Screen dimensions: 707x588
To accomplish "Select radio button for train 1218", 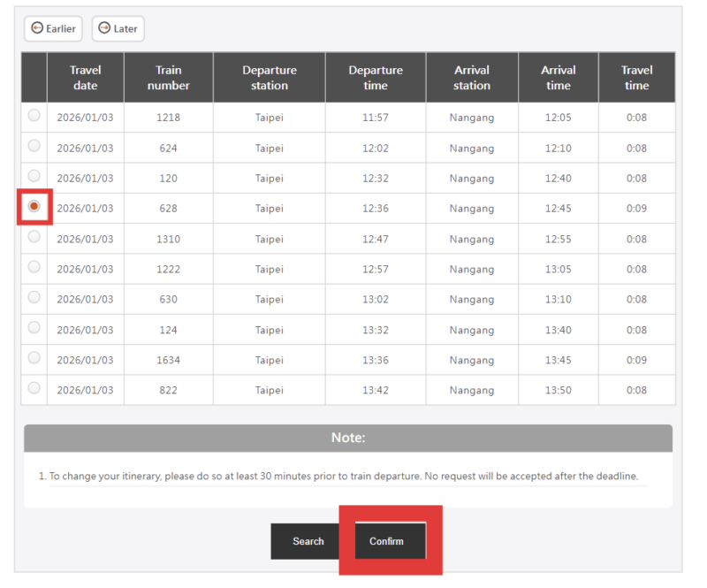I will [34, 116].
